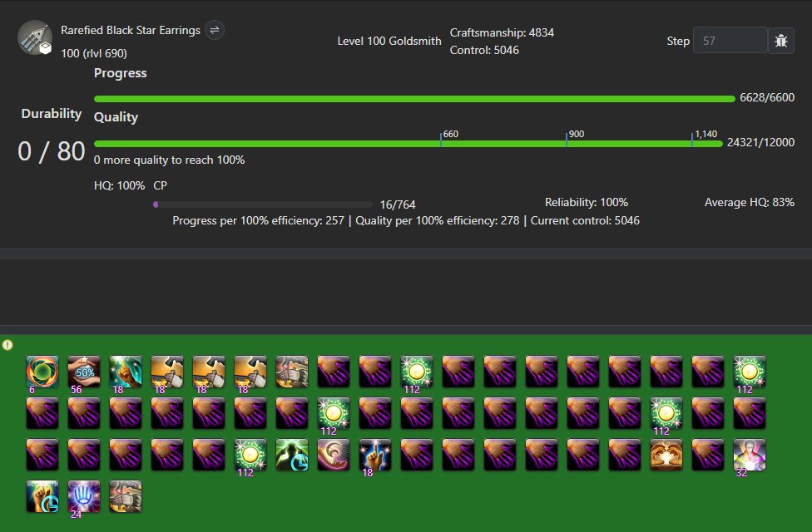Image resolution: width=812 pixels, height=532 pixels.
Task: Click the pink spiral swirl action icon
Action: tap(334, 455)
